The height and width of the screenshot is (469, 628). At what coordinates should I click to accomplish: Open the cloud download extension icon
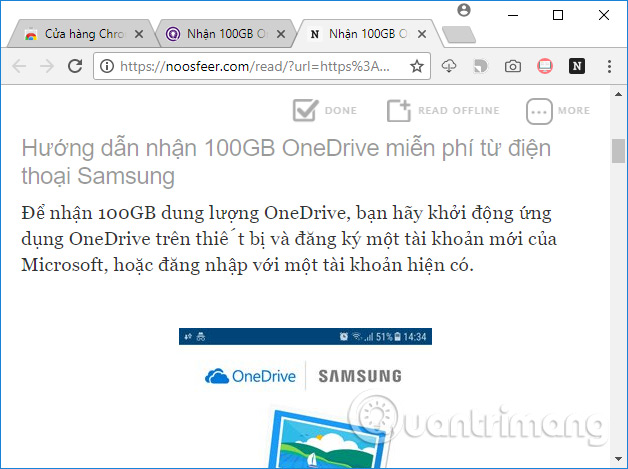tap(449, 66)
